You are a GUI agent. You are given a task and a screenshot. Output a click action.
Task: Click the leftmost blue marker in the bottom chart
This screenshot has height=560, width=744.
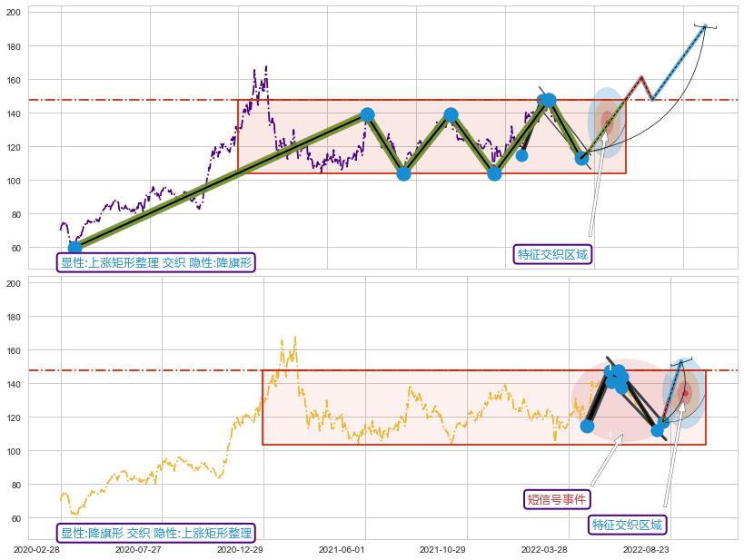[x=587, y=426]
